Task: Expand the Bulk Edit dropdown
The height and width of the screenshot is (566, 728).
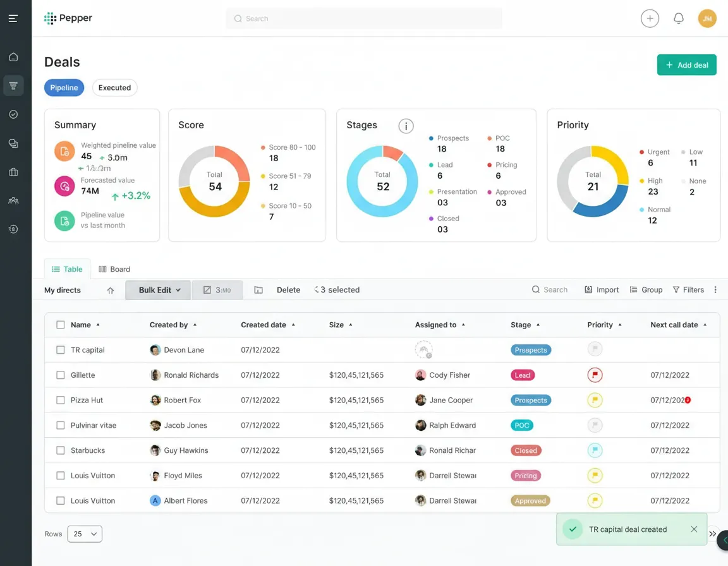Action: [x=158, y=290]
